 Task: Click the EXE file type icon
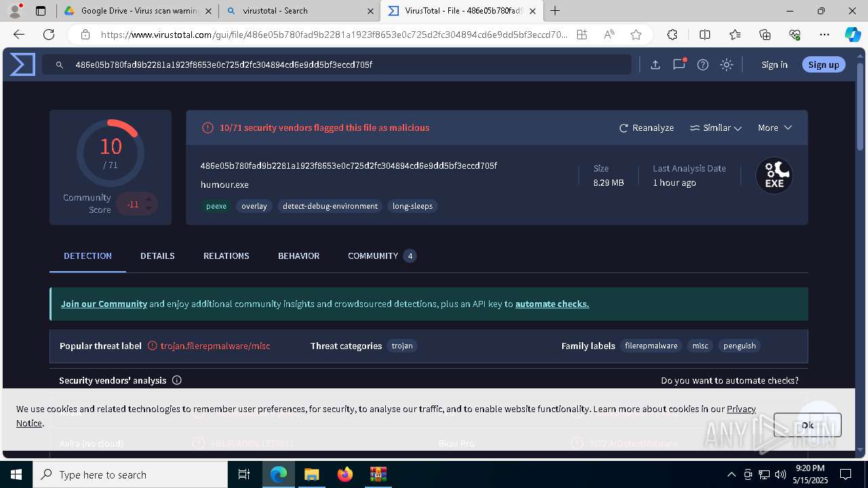click(x=774, y=176)
